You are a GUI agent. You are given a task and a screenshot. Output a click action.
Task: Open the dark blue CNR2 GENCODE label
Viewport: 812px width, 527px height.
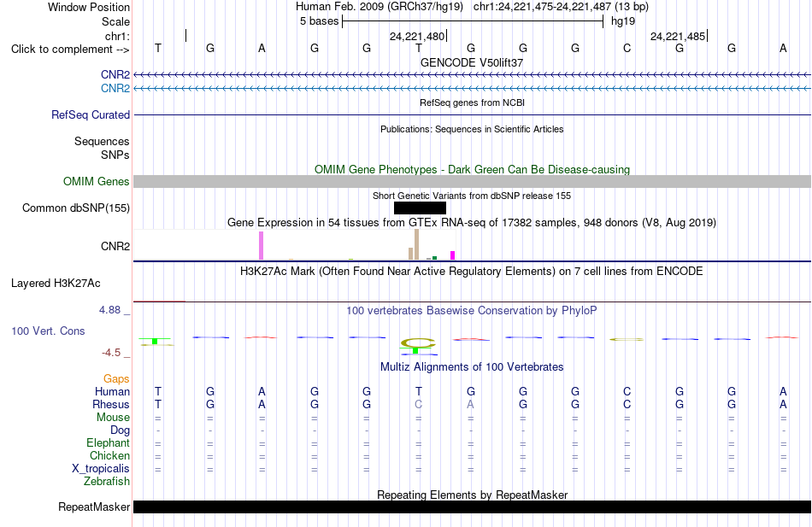[115, 74]
